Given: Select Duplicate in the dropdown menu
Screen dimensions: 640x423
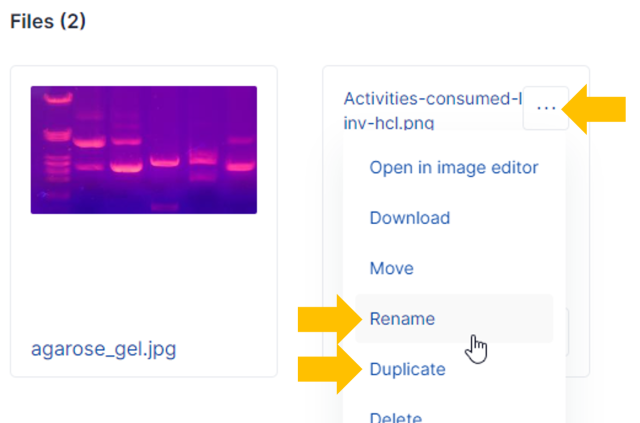Looking at the screenshot, I should [408, 369].
